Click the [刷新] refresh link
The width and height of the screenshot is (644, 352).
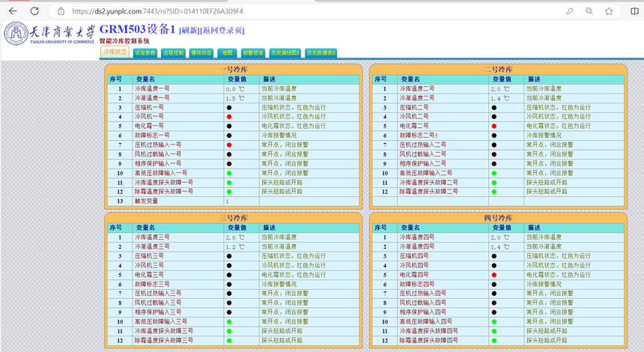point(189,31)
